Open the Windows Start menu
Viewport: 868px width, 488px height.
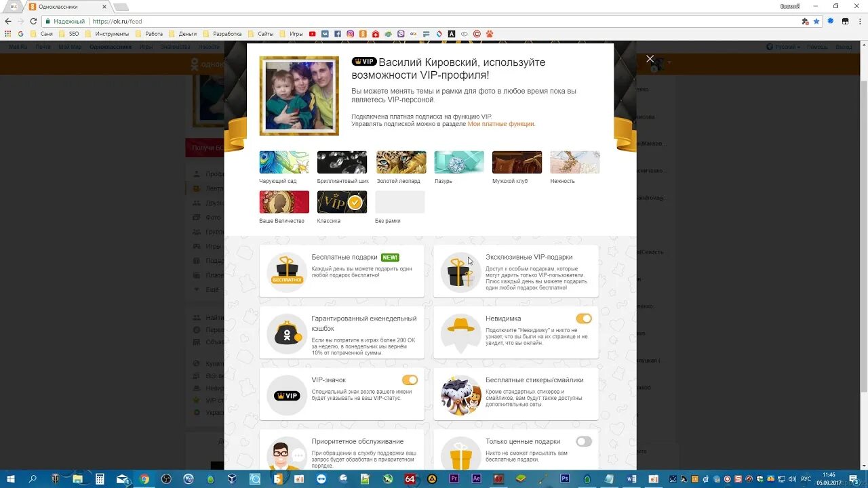tap(10, 479)
